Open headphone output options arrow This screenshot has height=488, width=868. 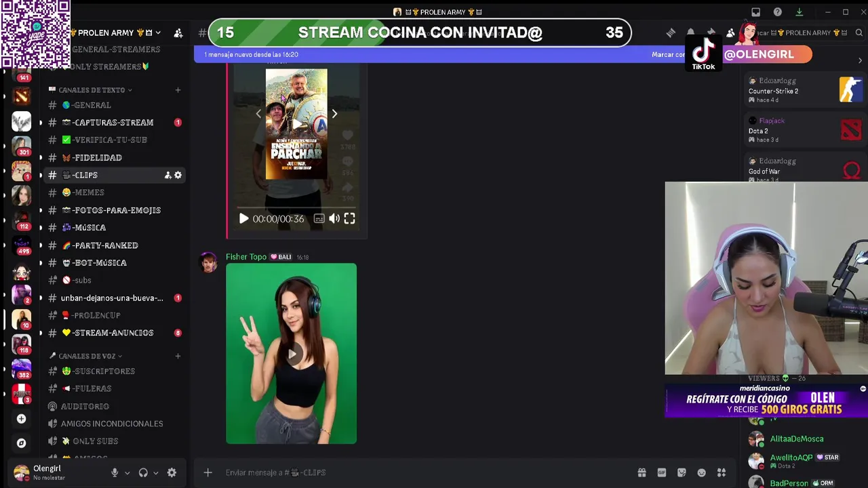pos(155,473)
